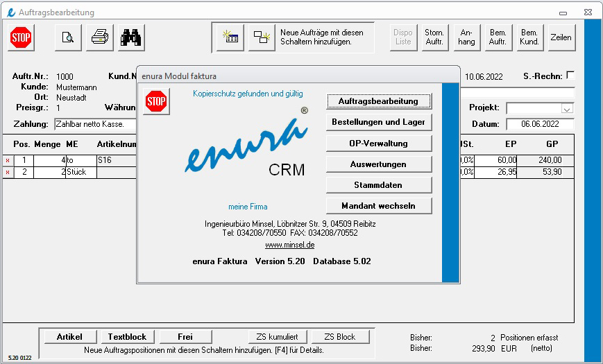Minimize the Auftragsbearbeitung window
The image size is (603, 364).
563,12
